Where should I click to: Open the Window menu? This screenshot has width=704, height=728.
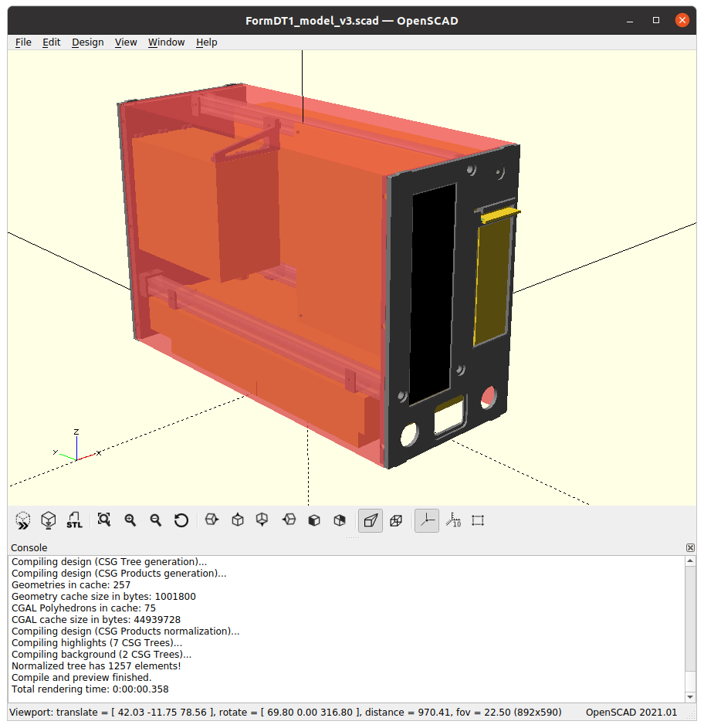166,42
